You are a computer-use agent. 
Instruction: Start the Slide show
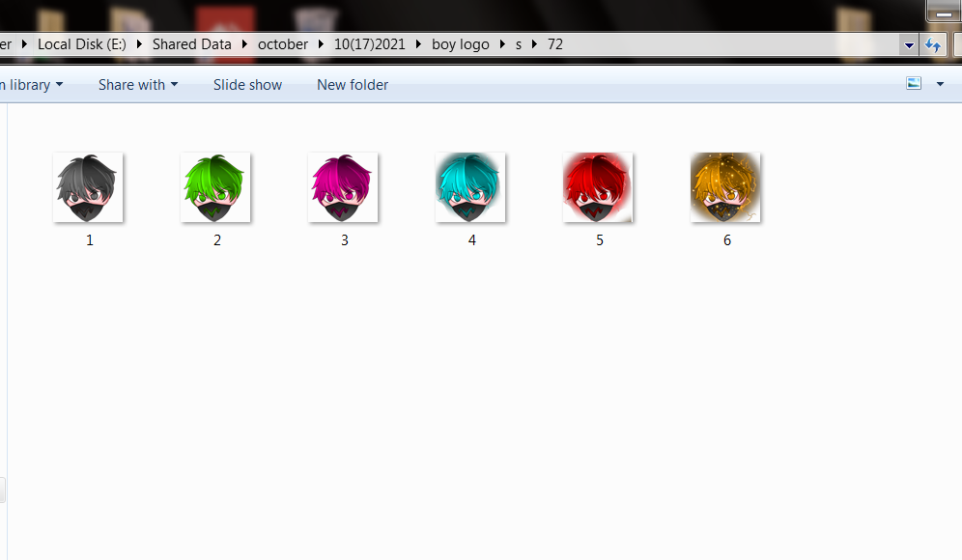coord(247,85)
